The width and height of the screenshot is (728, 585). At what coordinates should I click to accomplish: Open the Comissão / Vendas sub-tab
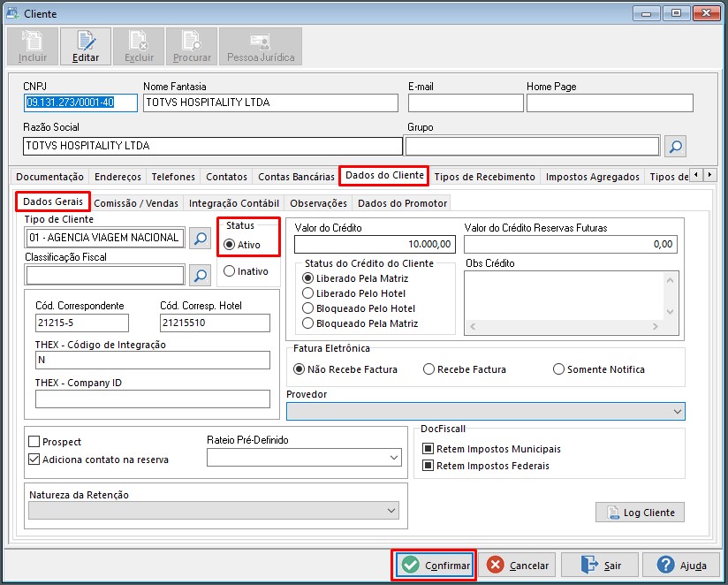point(136,203)
